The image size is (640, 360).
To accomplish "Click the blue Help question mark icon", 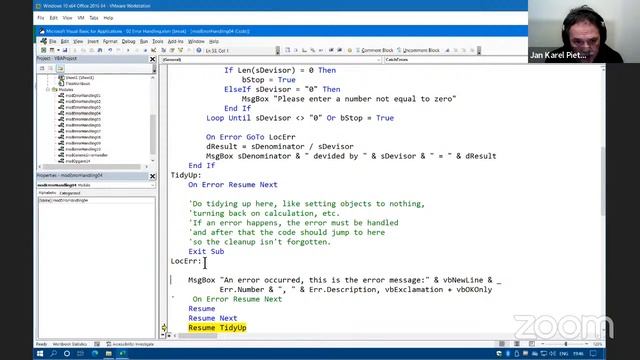I will tap(199, 50).
